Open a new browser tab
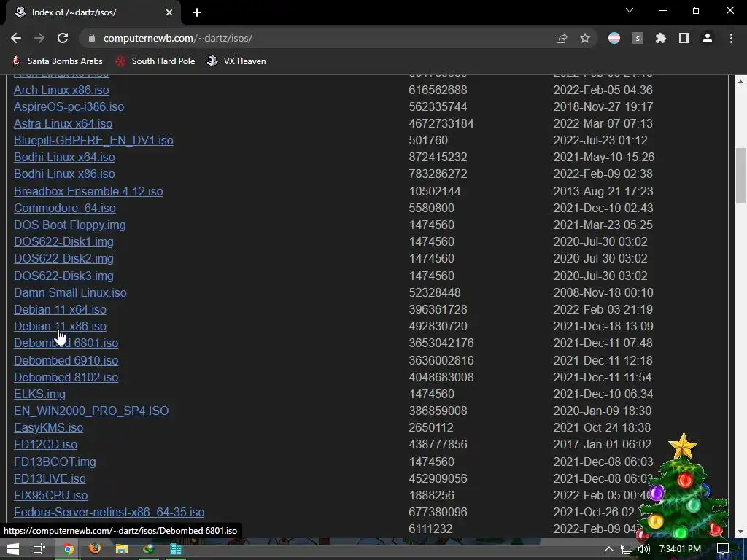This screenshot has width=747, height=560. (x=197, y=12)
